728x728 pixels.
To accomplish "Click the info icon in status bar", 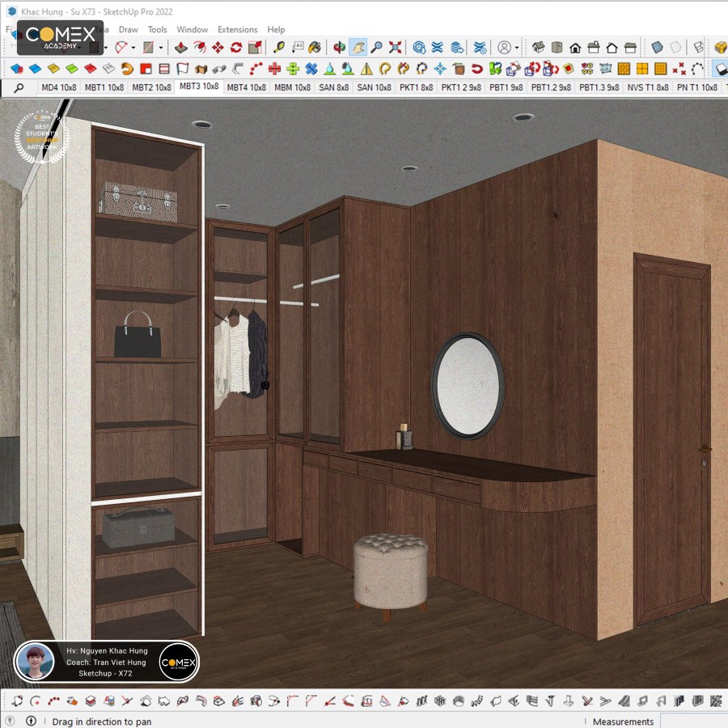I will click(31, 721).
